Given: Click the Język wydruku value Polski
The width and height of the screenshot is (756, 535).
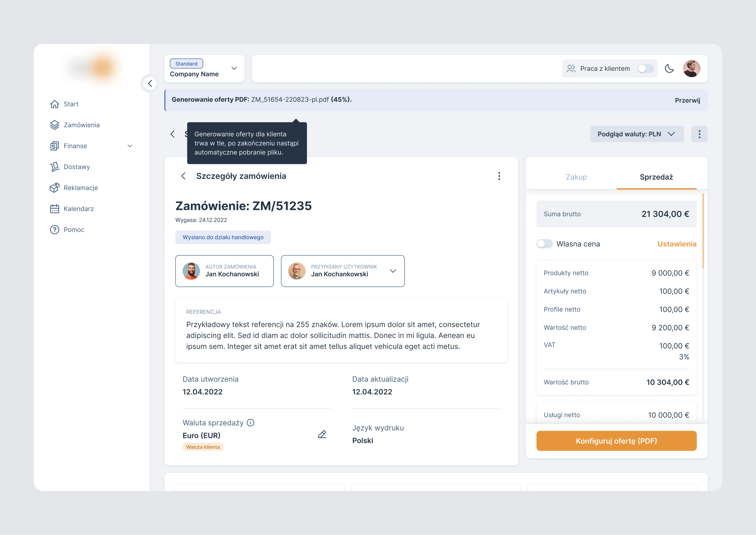Looking at the screenshot, I should coord(363,441).
